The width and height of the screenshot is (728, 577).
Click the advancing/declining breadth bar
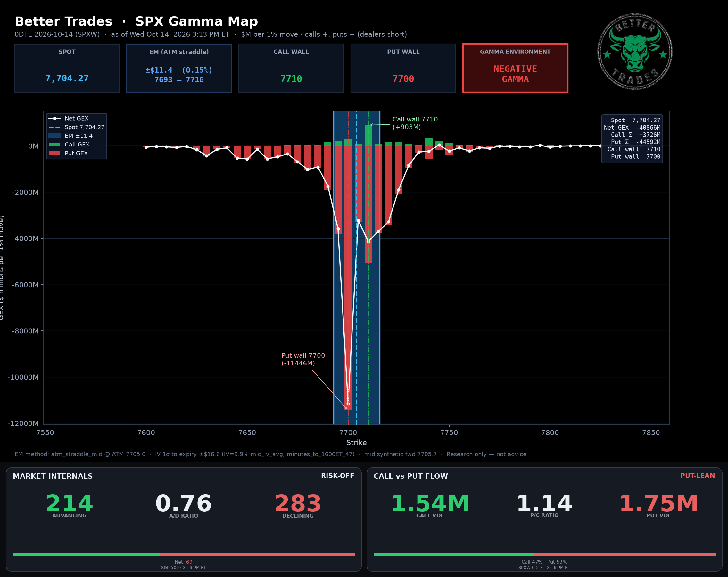pos(184,554)
